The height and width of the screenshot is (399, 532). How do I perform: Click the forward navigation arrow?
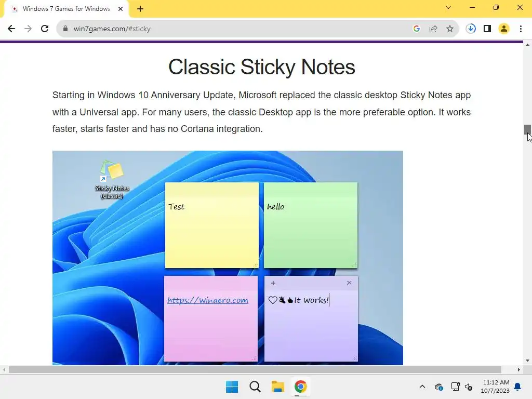[28, 29]
